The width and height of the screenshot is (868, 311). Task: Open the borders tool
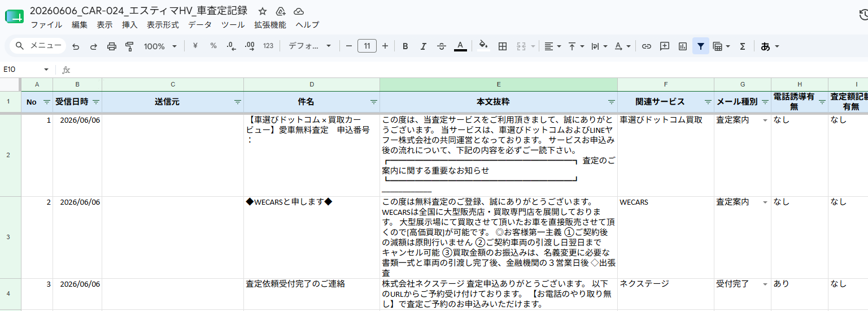coord(502,46)
